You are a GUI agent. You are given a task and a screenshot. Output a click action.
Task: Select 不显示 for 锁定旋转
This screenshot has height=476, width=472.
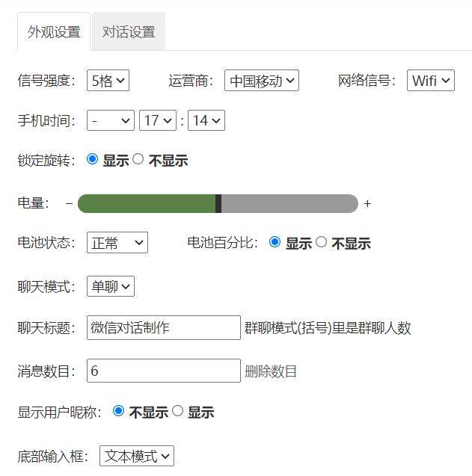pos(138,159)
